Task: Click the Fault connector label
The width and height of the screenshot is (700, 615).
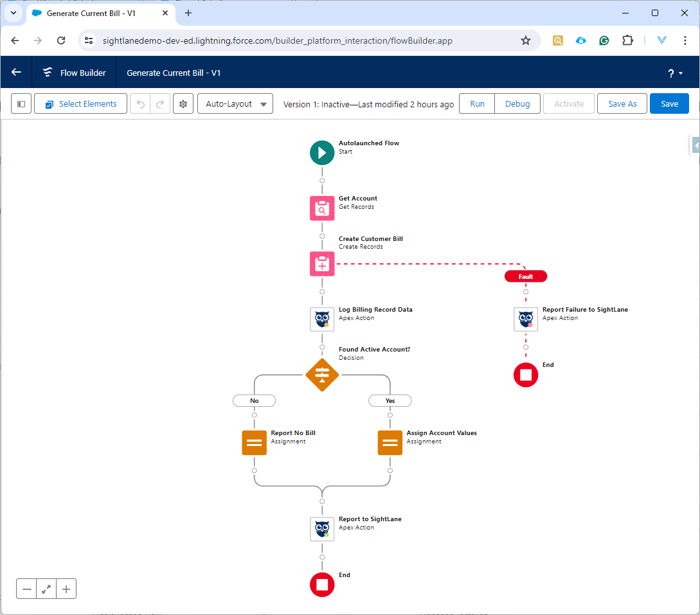Action: click(x=525, y=277)
